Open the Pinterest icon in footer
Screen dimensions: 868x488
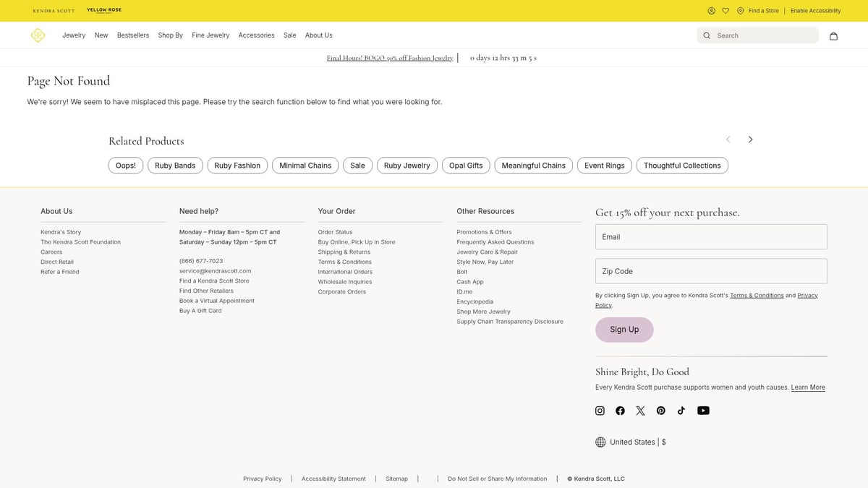[660, 411]
